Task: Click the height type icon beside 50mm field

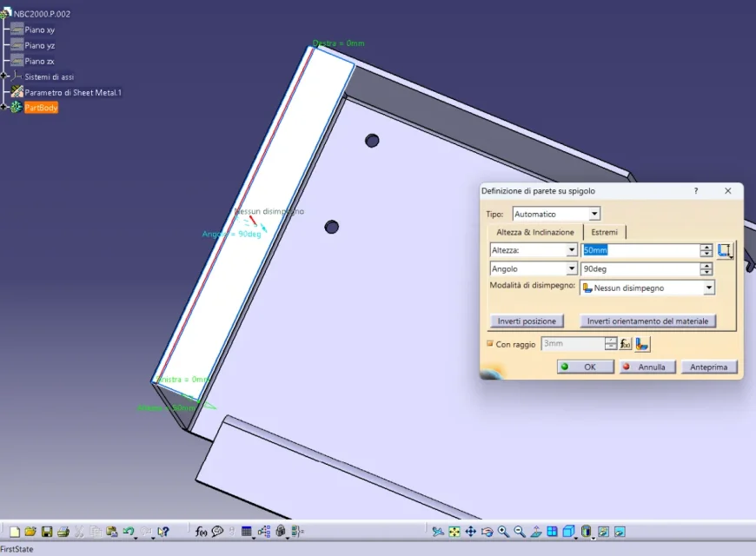Action: 726,250
